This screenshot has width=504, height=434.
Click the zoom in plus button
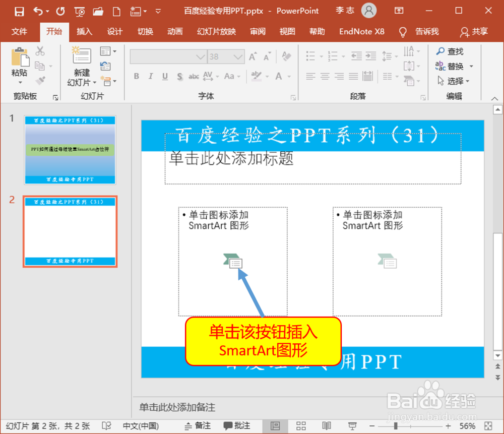[448, 426]
